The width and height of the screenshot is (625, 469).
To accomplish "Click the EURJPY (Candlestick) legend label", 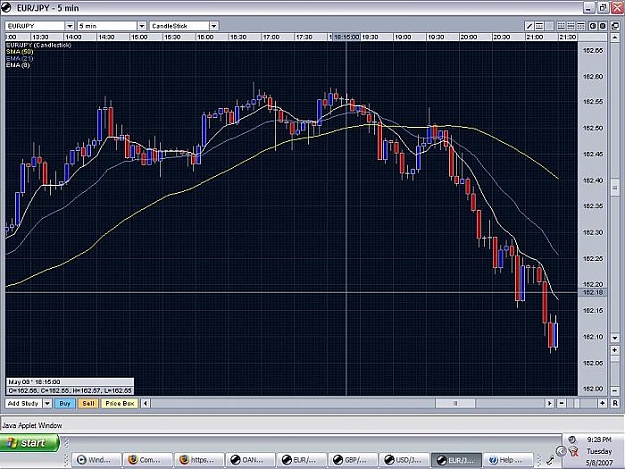I will coord(39,45).
